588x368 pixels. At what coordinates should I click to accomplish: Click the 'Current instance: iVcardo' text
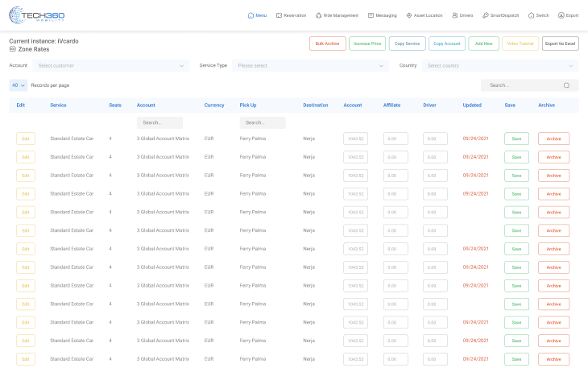point(43,41)
